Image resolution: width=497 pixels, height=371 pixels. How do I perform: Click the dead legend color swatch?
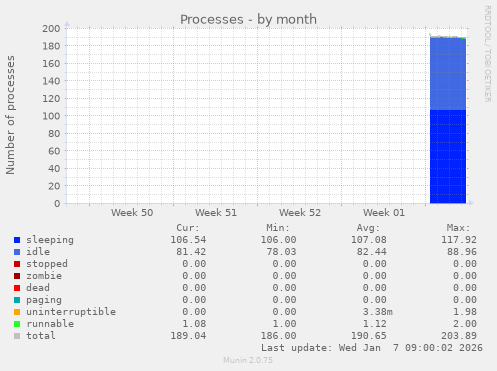(x=17, y=288)
